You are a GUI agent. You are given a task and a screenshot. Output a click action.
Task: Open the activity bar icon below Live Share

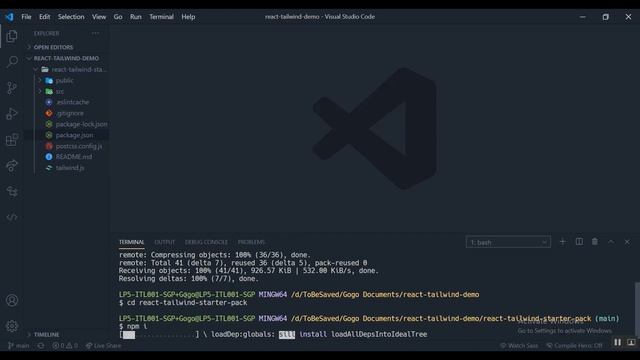[x=12, y=191]
